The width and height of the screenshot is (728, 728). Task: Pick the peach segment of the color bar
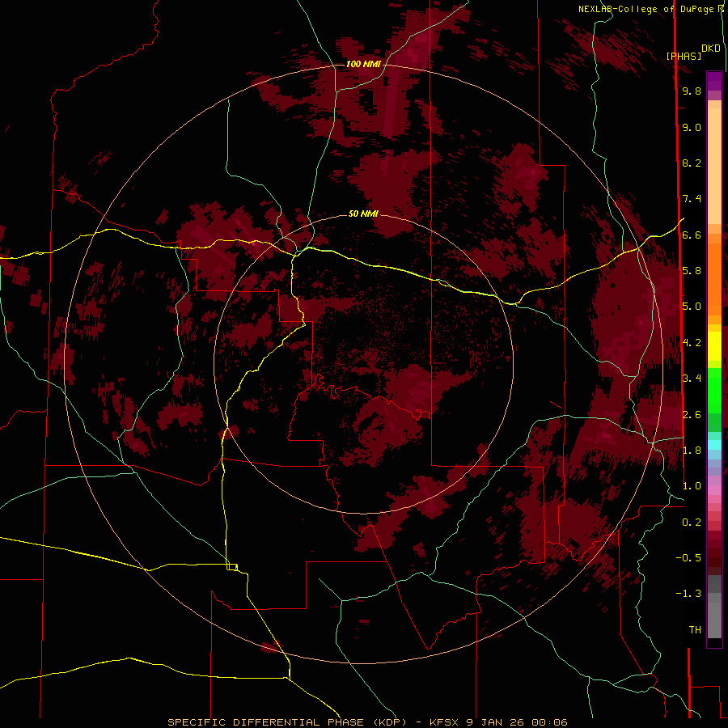coord(714,166)
